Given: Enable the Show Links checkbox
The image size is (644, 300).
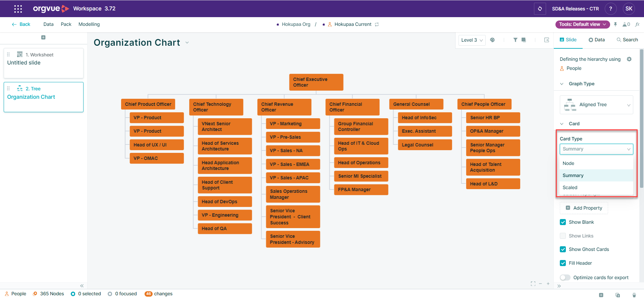Looking at the screenshot, I should (563, 236).
